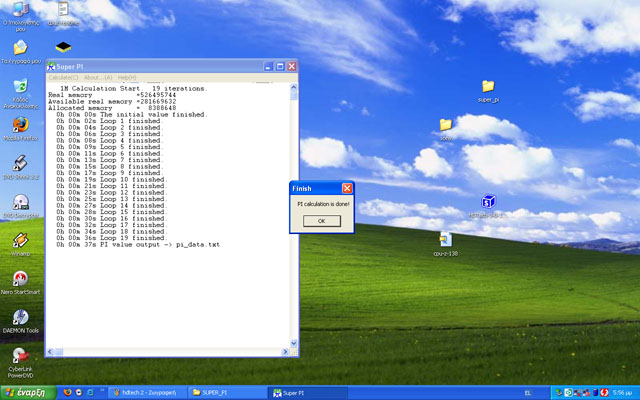640x400 pixels.
Task: Click the green square system tray icon
Action: (568, 393)
